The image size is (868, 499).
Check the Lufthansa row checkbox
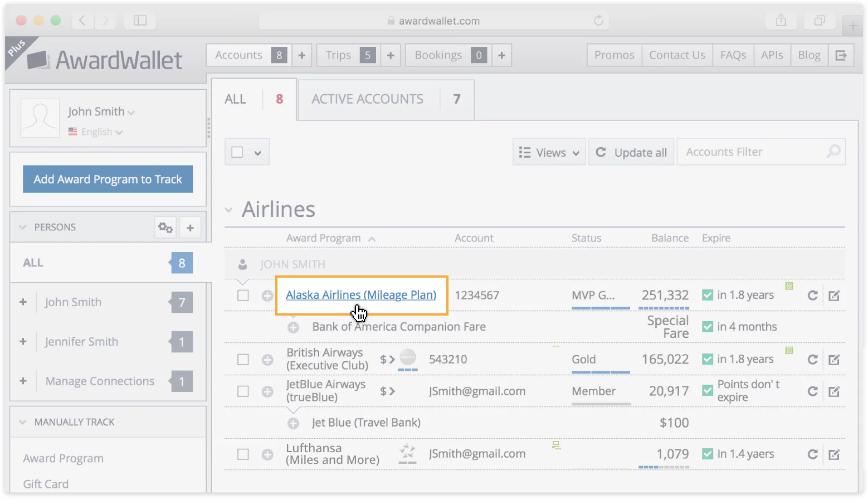(x=243, y=454)
